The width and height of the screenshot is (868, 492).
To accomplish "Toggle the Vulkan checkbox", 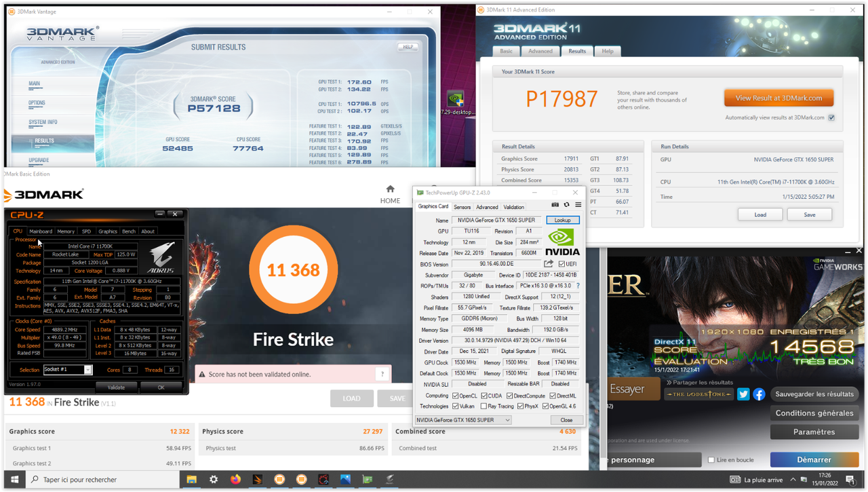I will tap(455, 406).
